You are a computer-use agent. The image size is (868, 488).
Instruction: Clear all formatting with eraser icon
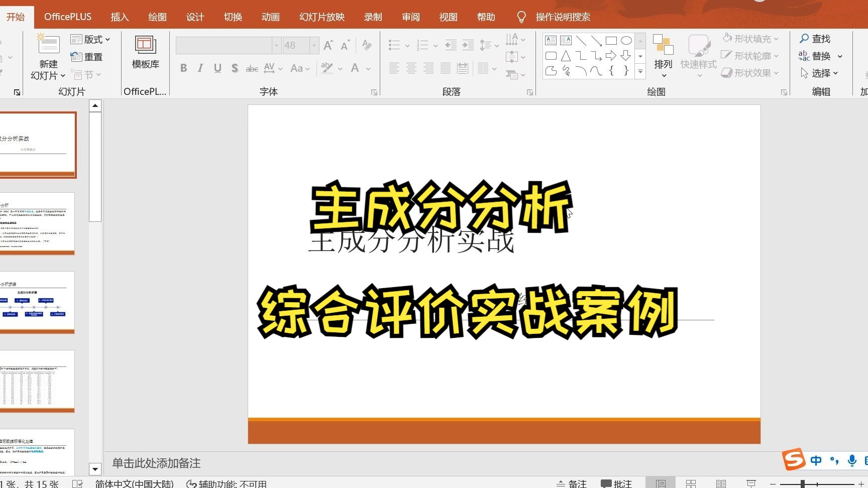pos(367,45)
